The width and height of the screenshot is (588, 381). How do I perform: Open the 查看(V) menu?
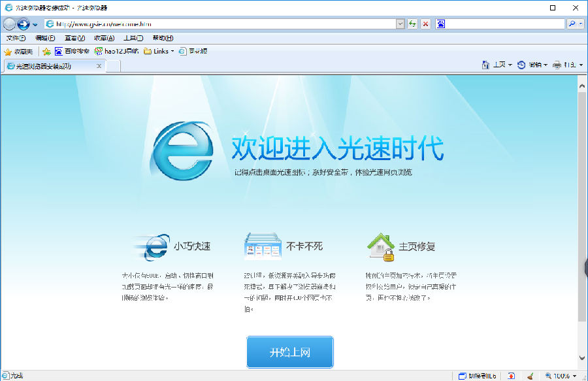point(74,38)
